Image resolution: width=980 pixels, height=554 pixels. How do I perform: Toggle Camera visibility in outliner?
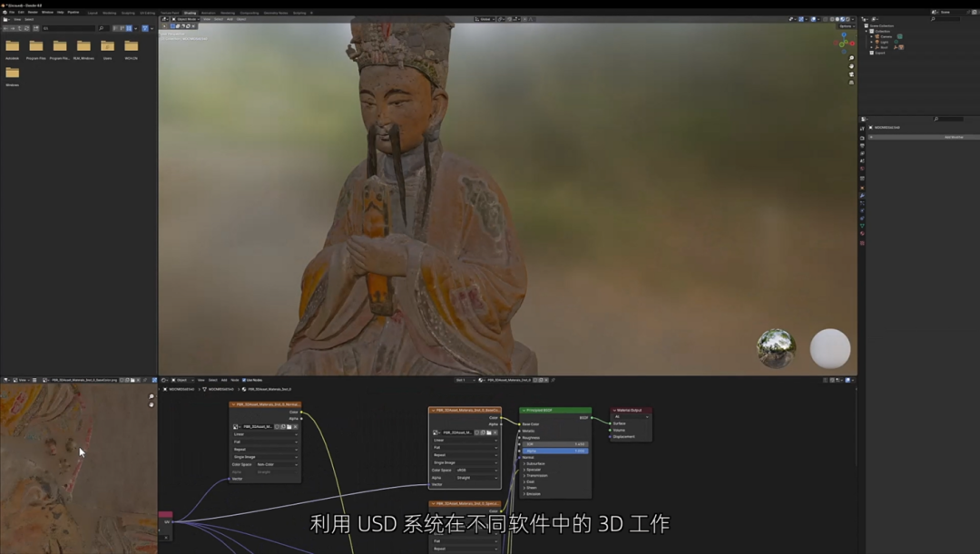(899, 36)
